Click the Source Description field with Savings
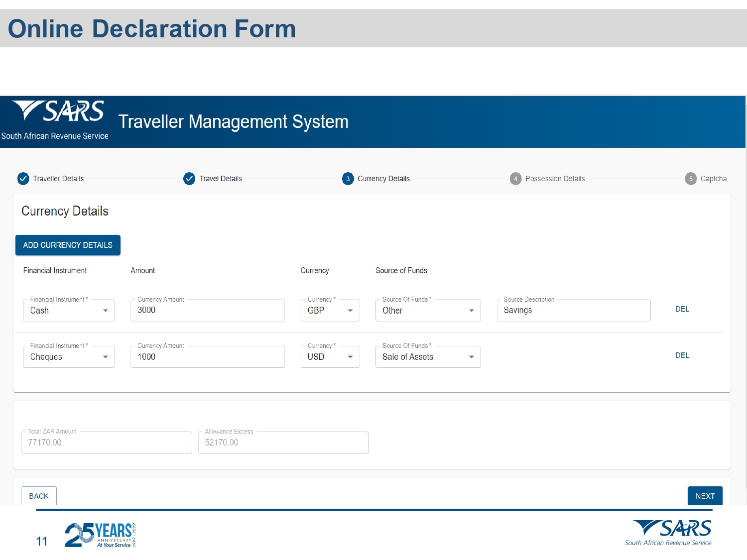This screenshot has height=560, width=747. [573, 310]
